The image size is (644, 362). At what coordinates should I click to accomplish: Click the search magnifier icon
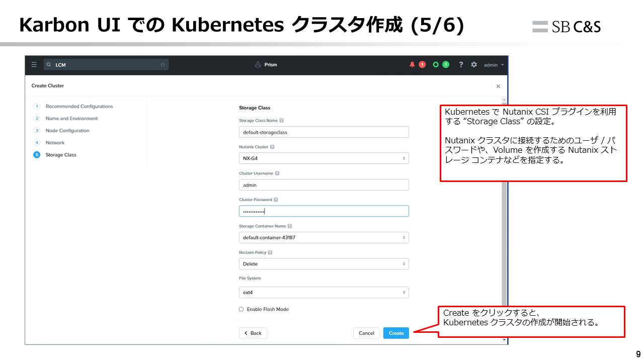click(x=49, y=65)
